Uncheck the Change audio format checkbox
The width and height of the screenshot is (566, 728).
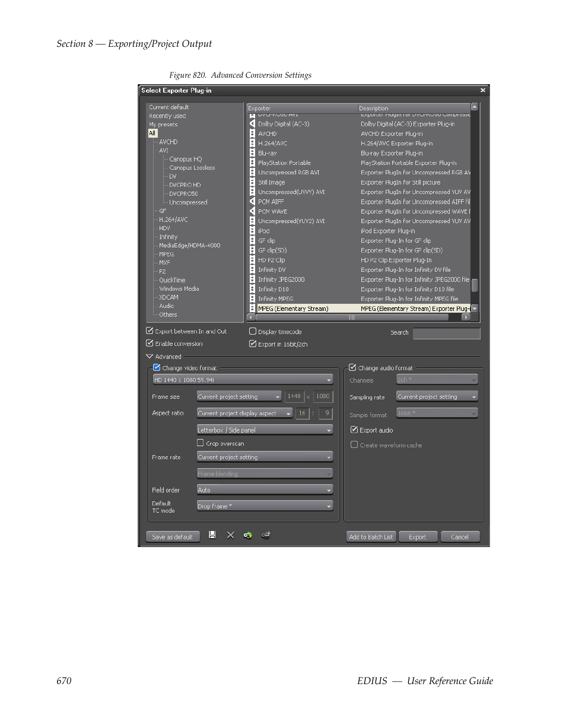[352, 368]
